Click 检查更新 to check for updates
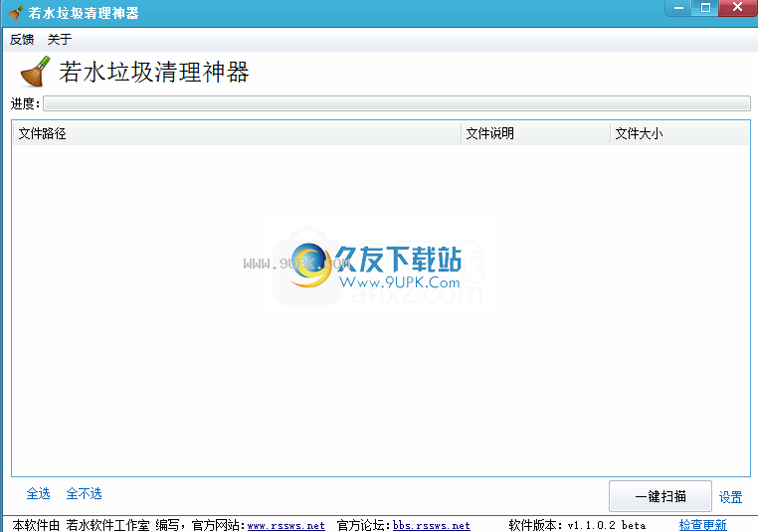The image size is (758, 532). pos(703,525)
